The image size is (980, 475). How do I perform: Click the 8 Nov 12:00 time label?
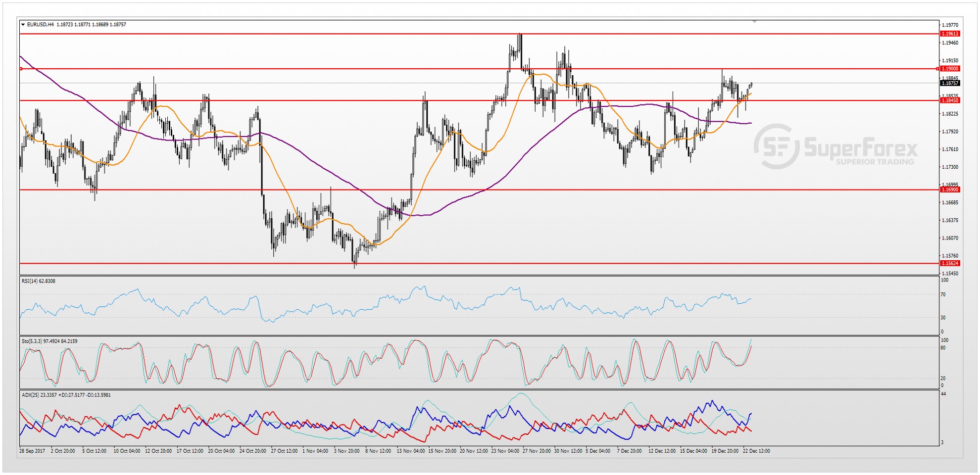point(378,451)
